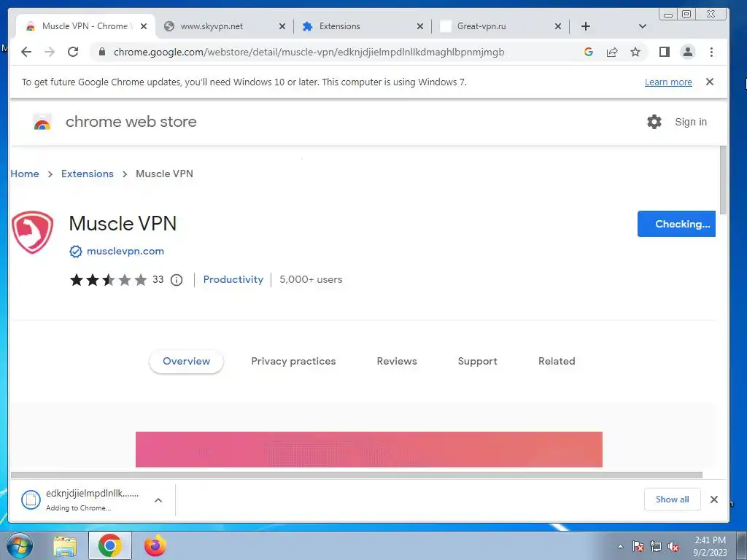Click Show all downloads button
Viewport: 747px width, 560px height.
672,499
